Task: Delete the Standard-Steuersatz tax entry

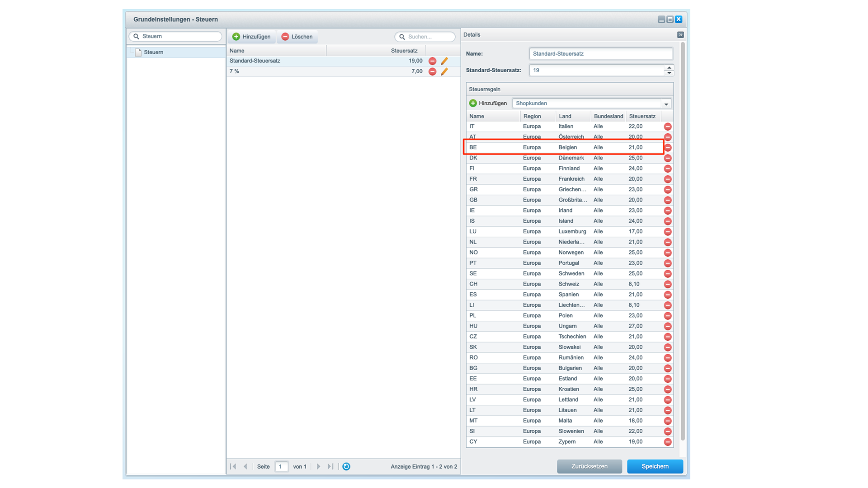Action: pyautogui.click(x=432, y=61)
